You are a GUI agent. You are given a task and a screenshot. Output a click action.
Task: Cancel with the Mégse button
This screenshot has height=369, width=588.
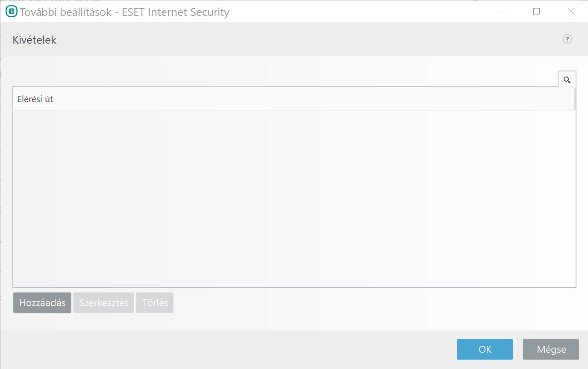551,349
